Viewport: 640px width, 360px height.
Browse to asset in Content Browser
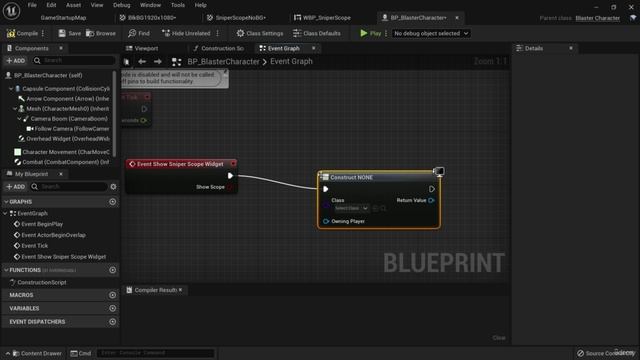tap(101, 33)
